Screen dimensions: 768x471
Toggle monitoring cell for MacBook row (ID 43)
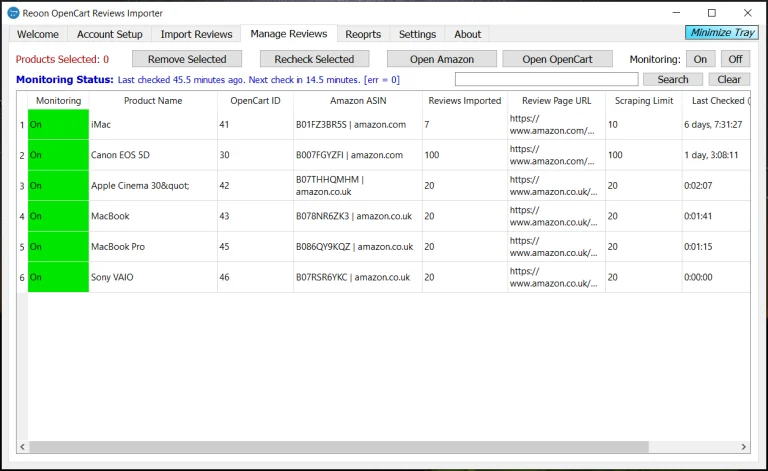[x=58, y=216]
